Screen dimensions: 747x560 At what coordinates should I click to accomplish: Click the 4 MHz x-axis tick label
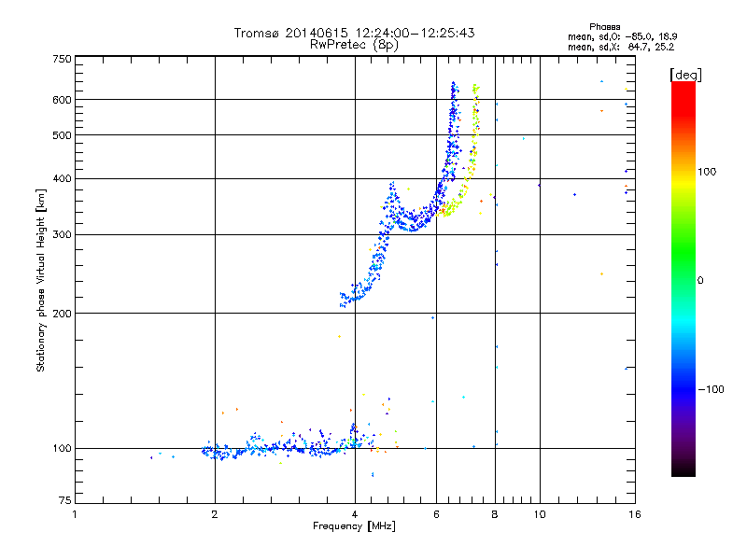355,514
